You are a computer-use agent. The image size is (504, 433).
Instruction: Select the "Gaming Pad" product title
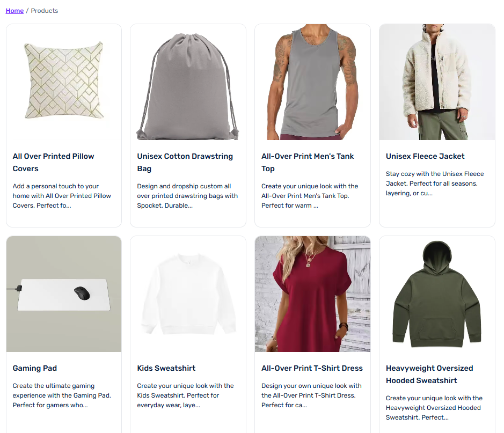[34, 368]
